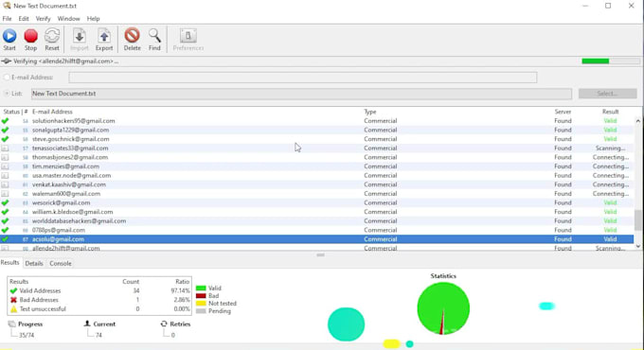The image size is (644, 350).
Task: Select the row allende2hilft@gmail.com
Action: [316, 248]
